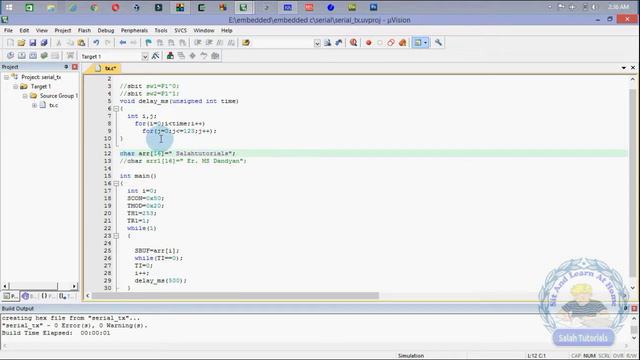640x360 pixels.
Task: Toggle enable/disable breakpoint icon
Action: pyautogui.click(x=380, y=43)
